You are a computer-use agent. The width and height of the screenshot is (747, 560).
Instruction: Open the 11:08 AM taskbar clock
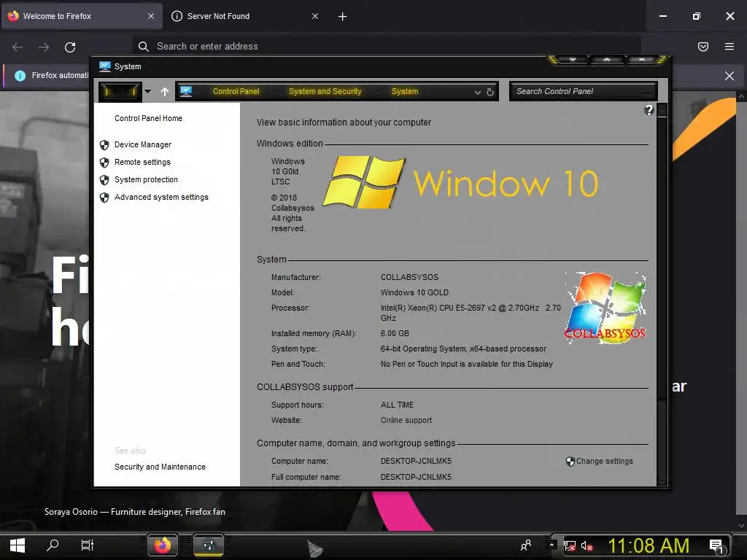click(x=649, y=545)
